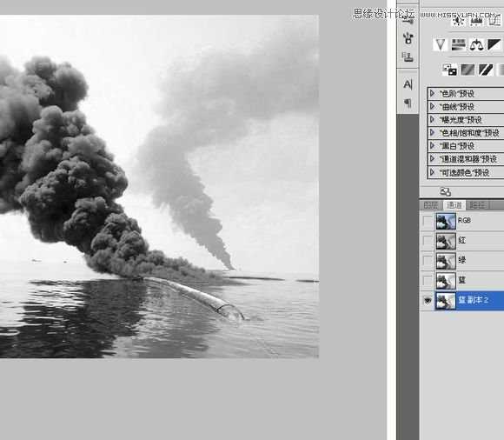This screenshot has width=504, height=440.
Task: Add a Vibrance adjustment via triangle icon
Action: [x=440, y=44]
